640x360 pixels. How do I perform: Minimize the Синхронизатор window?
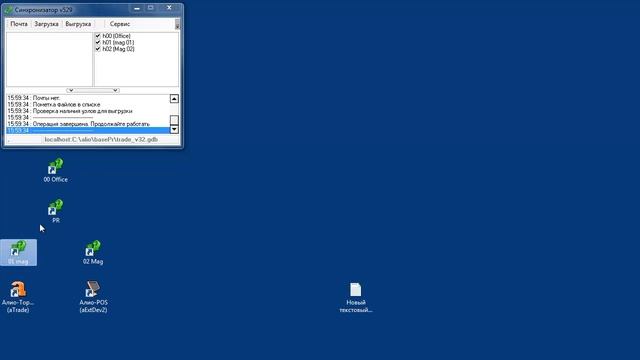coord(137,8)
